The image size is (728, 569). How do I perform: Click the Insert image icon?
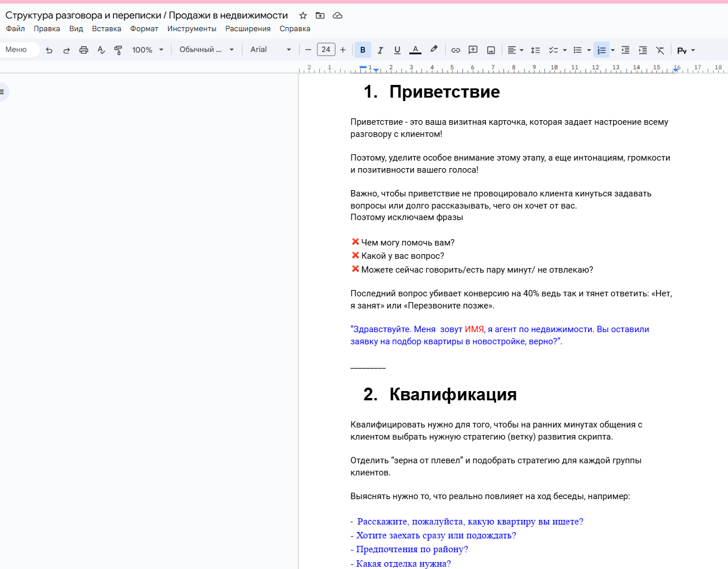coord(491,50)
